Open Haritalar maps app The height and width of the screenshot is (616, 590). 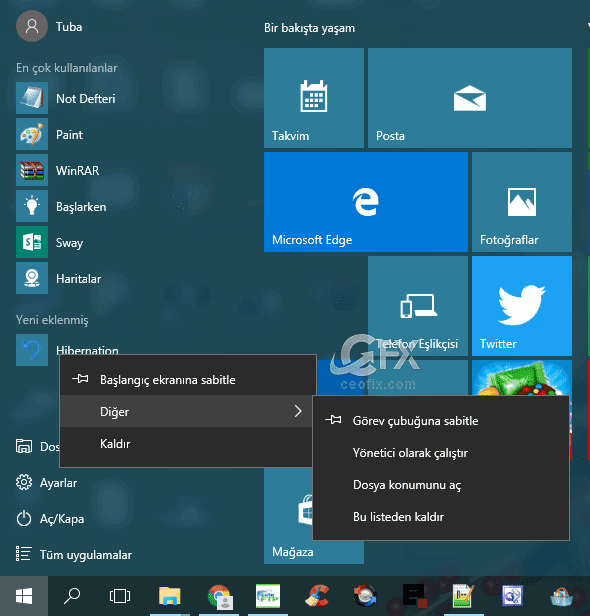[x=59, y=278]
